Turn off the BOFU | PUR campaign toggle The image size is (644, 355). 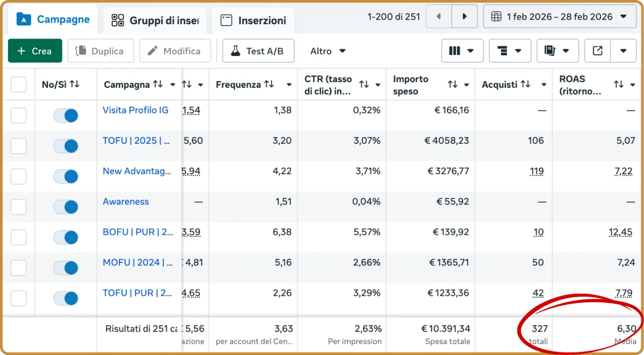click(x=66, y=237)
